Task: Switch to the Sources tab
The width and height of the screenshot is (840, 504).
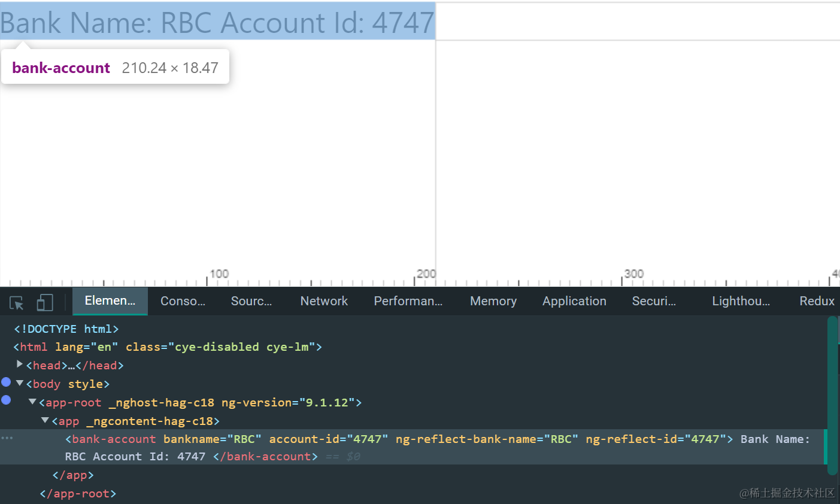Action: 251,301
